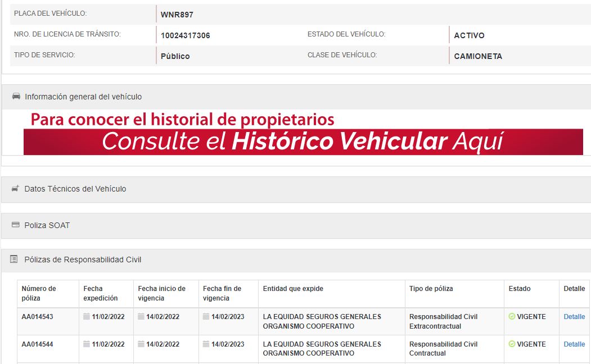Open Detalle link for policy AA014543
This screenshot has height=364, width=591.
point(574,317)
